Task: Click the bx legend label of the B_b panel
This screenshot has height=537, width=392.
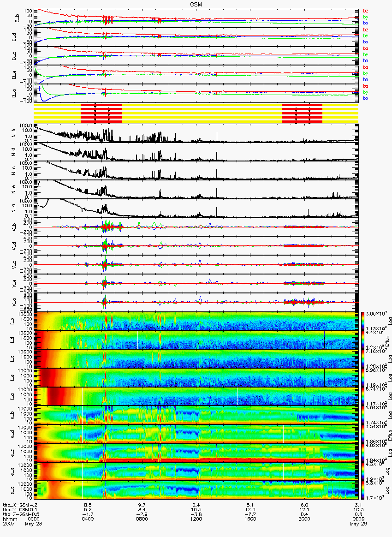Action: tap(365, 23)
